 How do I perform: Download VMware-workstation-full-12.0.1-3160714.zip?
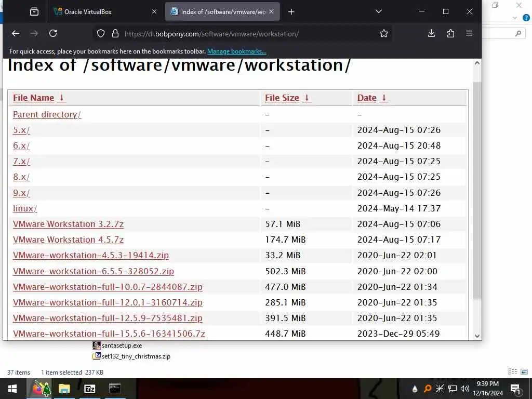(x=108, y=302)
